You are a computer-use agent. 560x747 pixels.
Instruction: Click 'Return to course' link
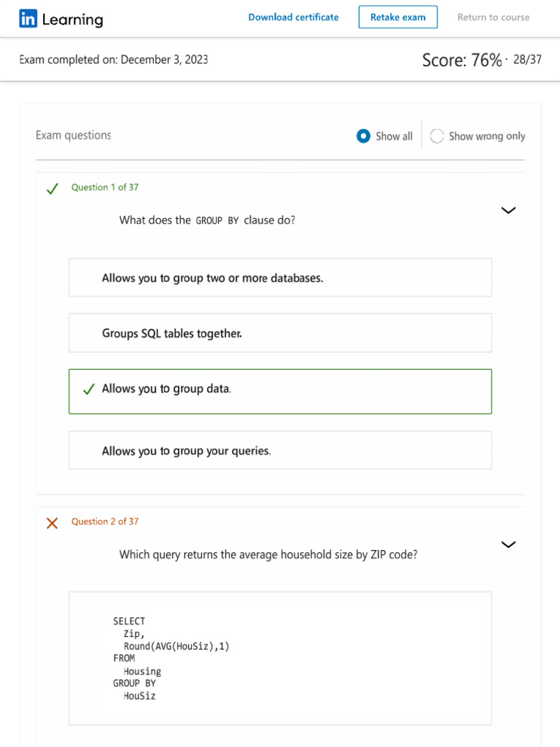(493, 17)
